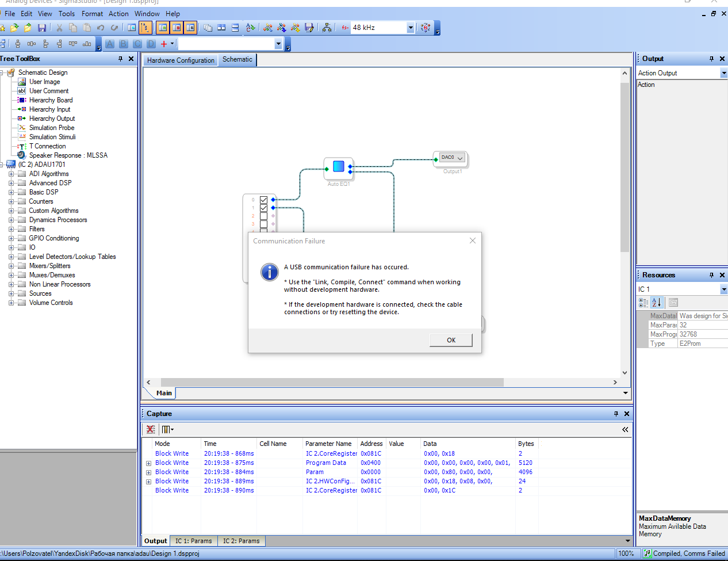Viewport: 728px width, 561px height.
Task: Click the Copy icon in toolbar
Action: pyautogui.click(x=73, y=28)
